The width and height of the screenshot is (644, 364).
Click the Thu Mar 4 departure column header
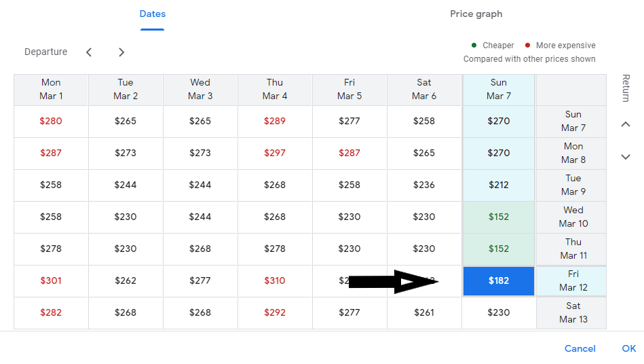(275, 89)
